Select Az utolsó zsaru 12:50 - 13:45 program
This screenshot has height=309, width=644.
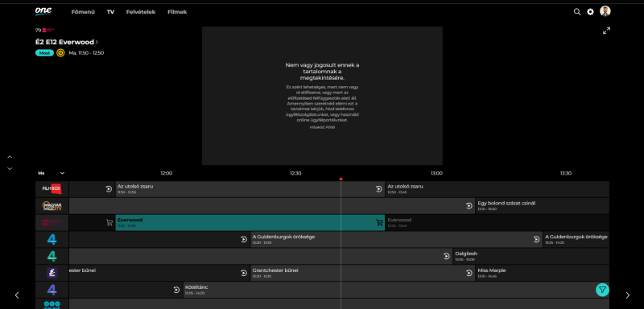pos(497,189)
